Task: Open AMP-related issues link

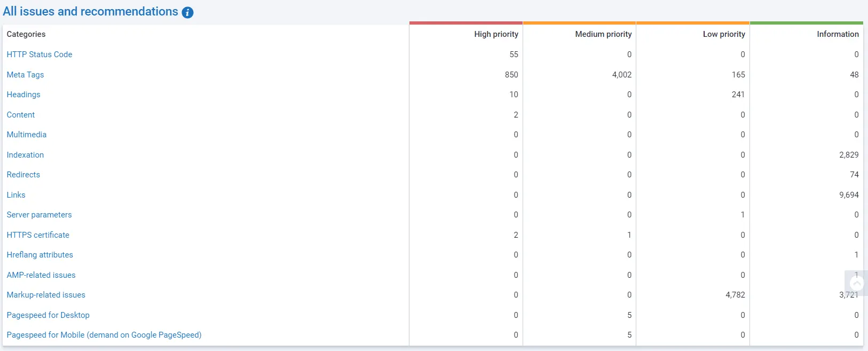Action: click(x=41, y=275)
